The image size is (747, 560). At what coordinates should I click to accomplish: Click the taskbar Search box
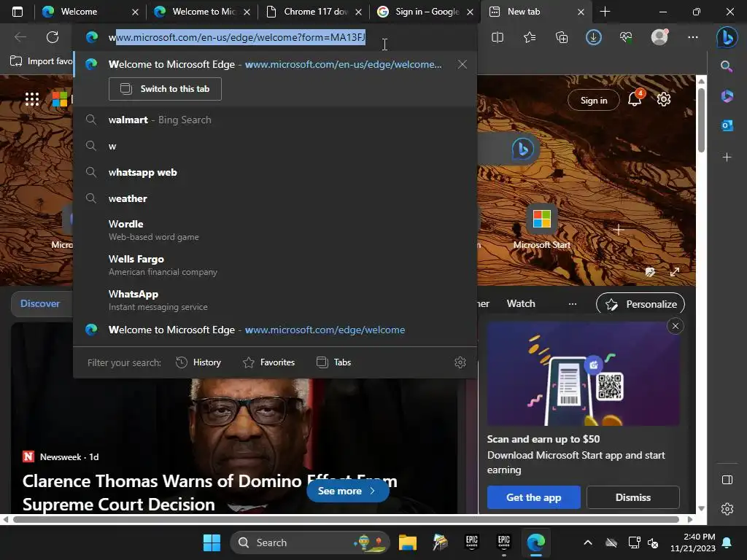310,542
